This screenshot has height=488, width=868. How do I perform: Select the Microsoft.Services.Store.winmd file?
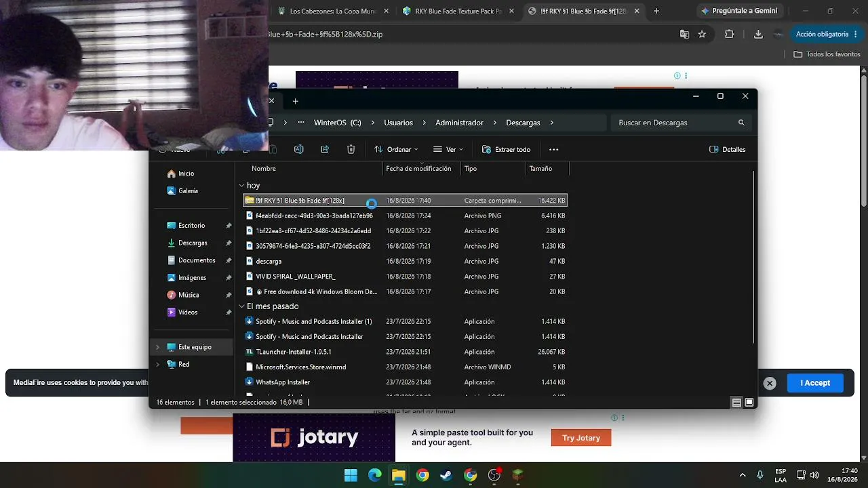point(405,367)
